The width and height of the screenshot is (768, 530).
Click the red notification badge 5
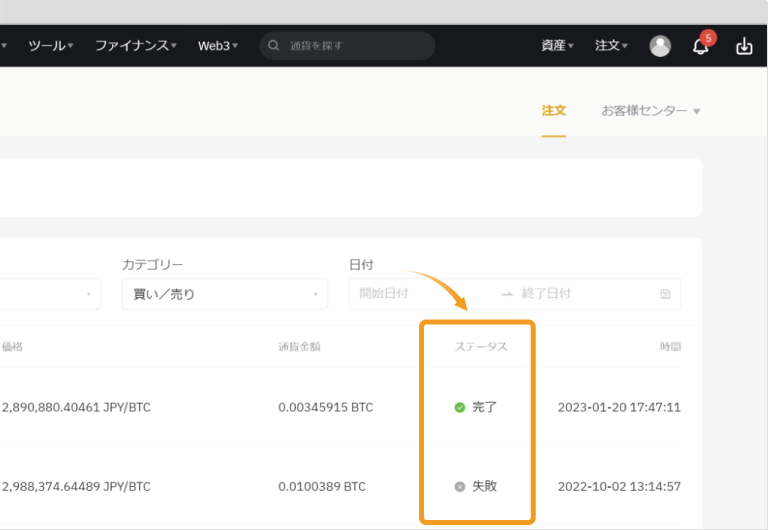click(708, 38)
